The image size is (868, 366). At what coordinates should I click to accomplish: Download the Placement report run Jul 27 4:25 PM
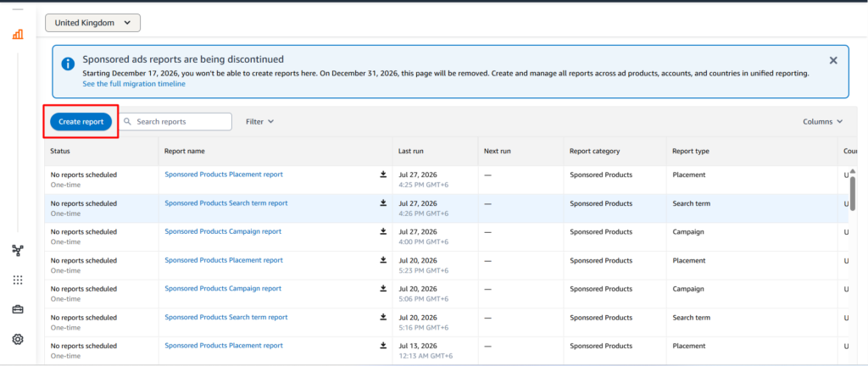(x=383, y=175)
